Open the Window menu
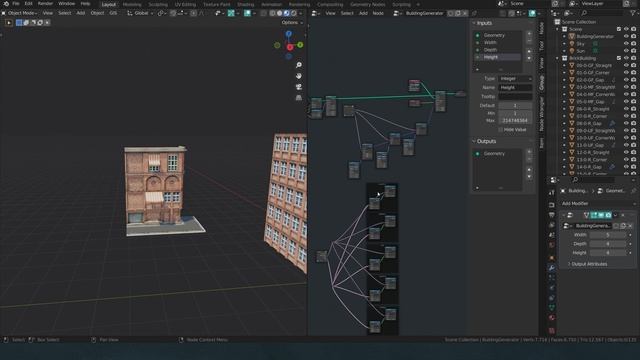640x360 pixels. pyautogui.click(x=66, y=4)
